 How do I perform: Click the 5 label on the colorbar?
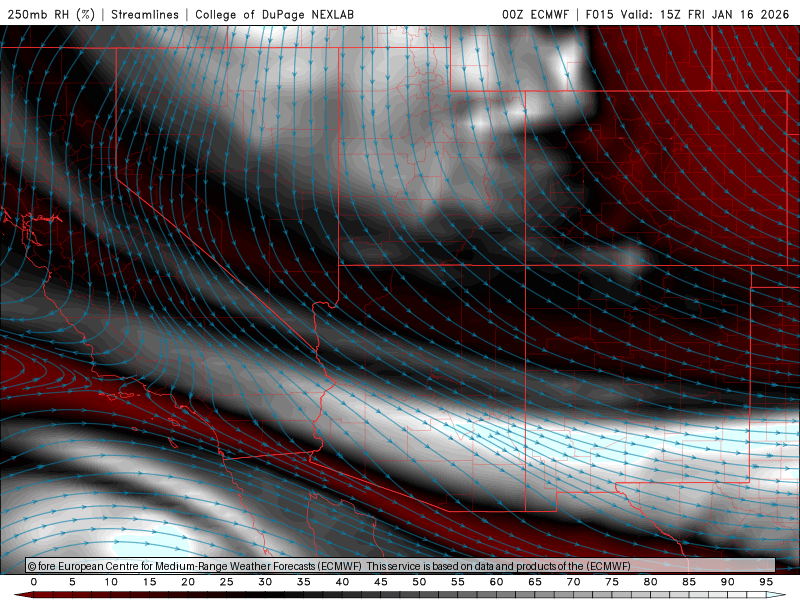coord(72,582)
